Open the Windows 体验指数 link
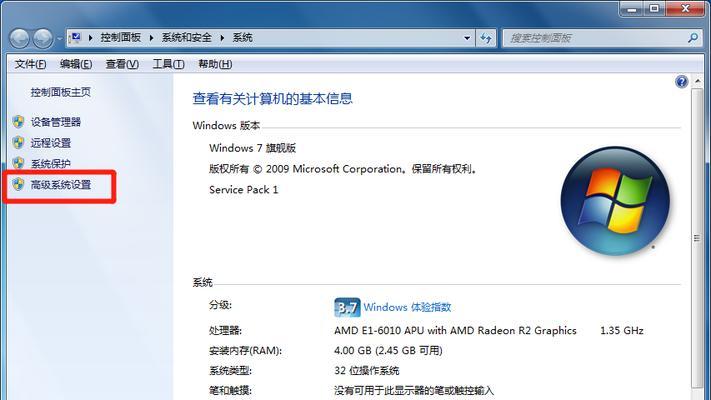 (407, 307)
